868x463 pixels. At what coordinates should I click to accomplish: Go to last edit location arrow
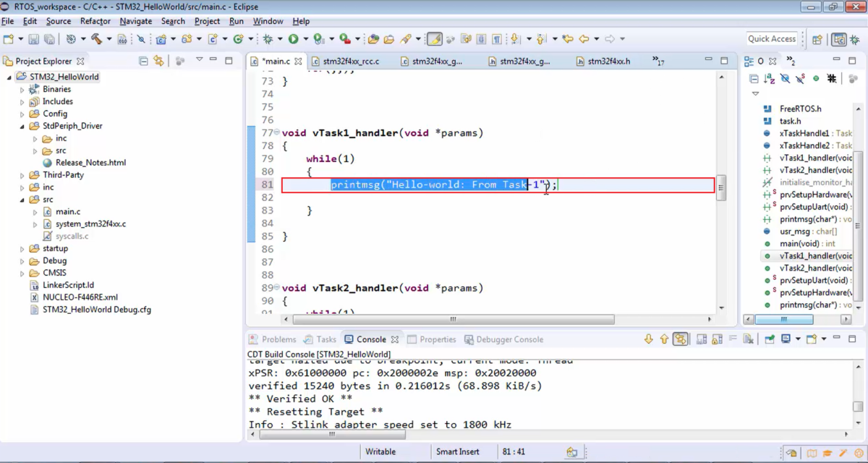click(x=568, y=39)
